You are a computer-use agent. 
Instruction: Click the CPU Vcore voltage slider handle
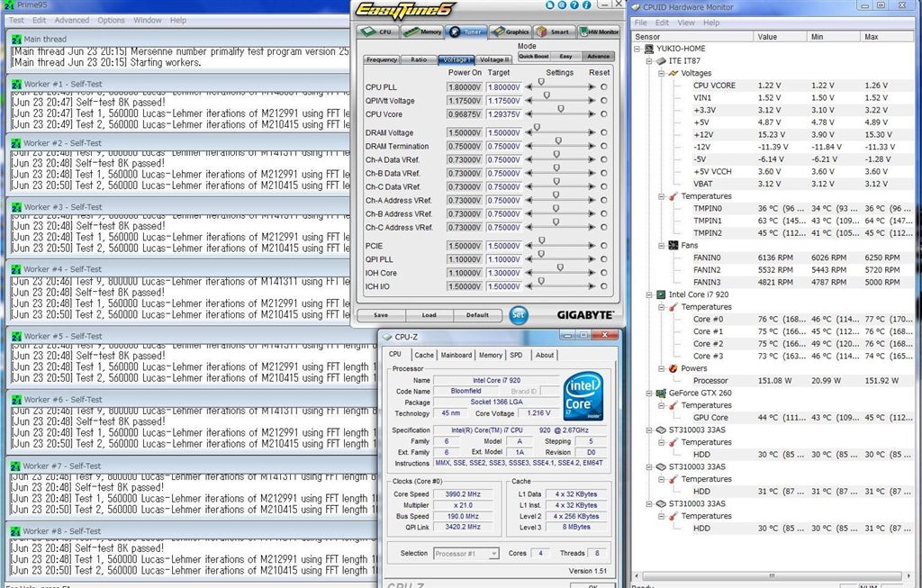click(560, 109)
